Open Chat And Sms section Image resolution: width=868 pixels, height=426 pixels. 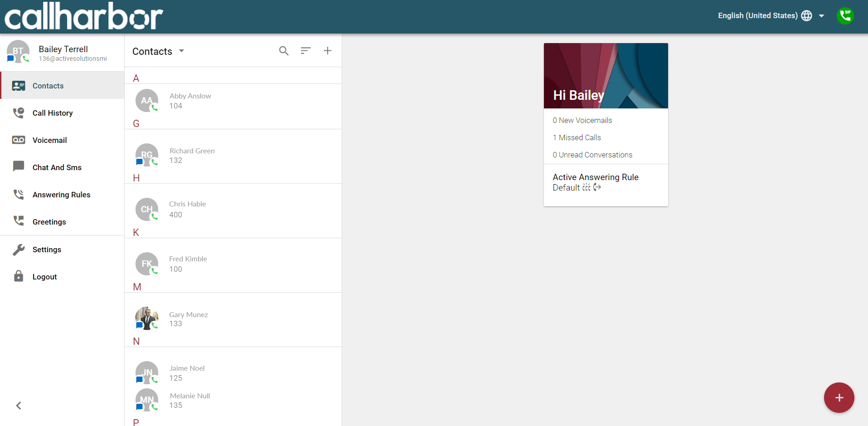pos(63,167)
